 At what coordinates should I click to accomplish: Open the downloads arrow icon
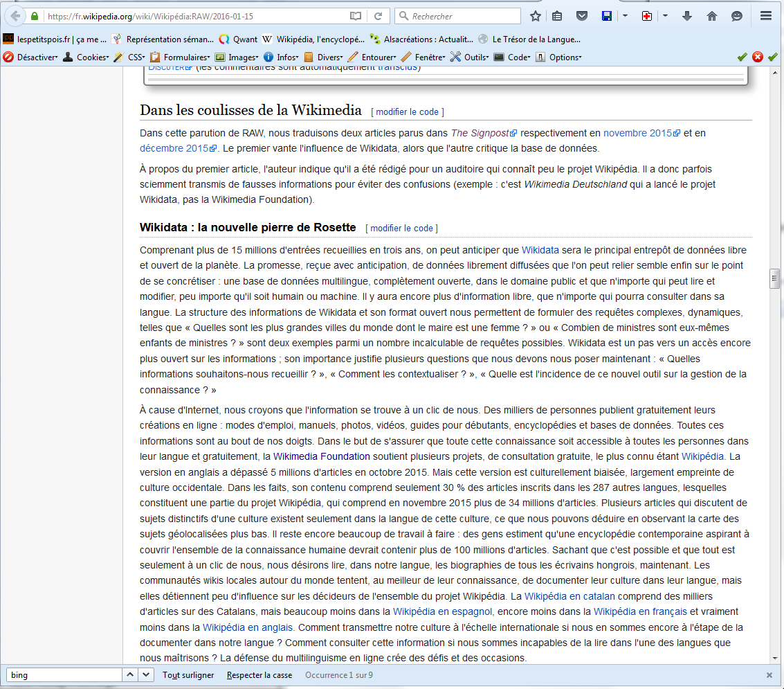686,16
